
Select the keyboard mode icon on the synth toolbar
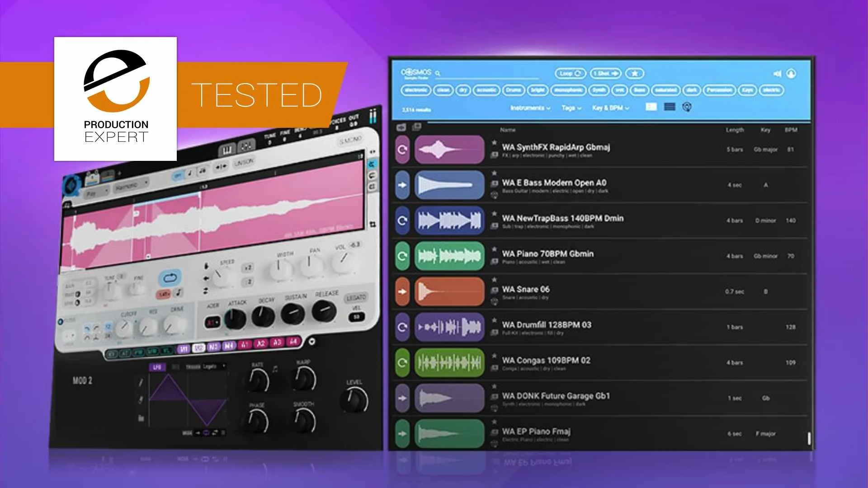coord(227,149)
